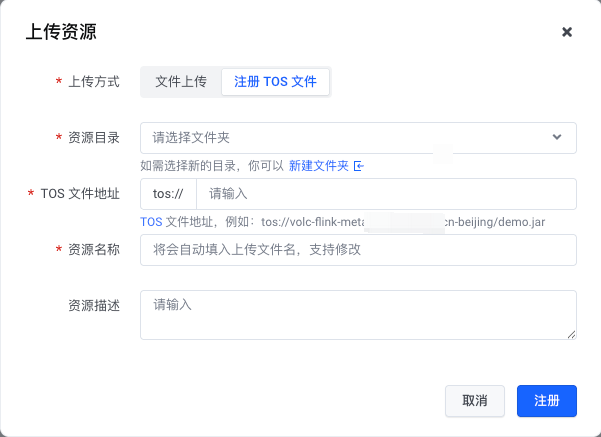Click the tos:// prefix box

pyautogui.click(x=168, y=194)
